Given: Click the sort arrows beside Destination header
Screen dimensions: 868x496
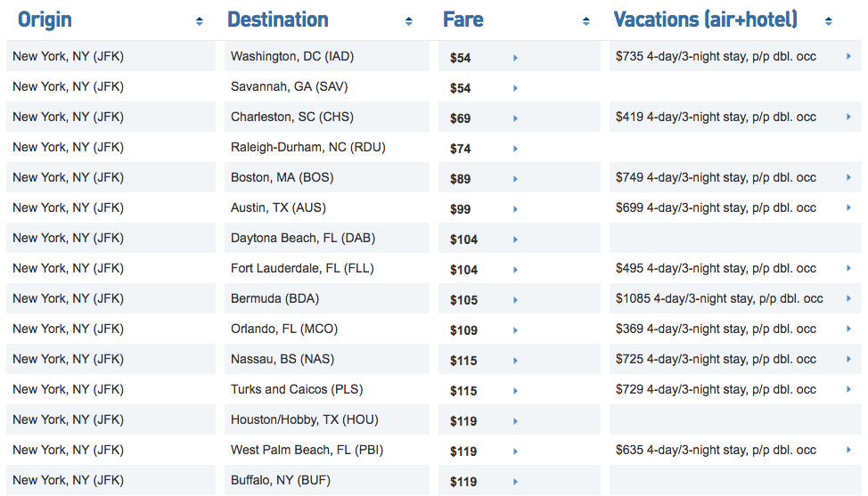Looking at the screenshot, I should tap(408, 21).
